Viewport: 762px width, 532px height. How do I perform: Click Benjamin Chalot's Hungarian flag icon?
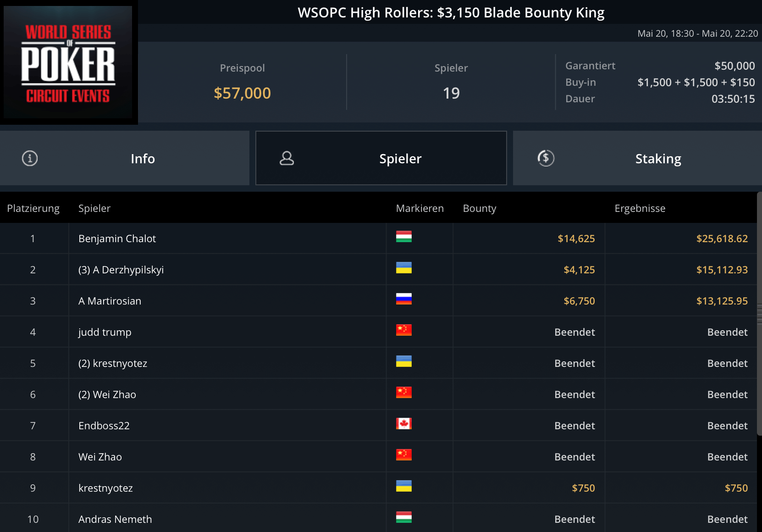click(x=403, y=237)
